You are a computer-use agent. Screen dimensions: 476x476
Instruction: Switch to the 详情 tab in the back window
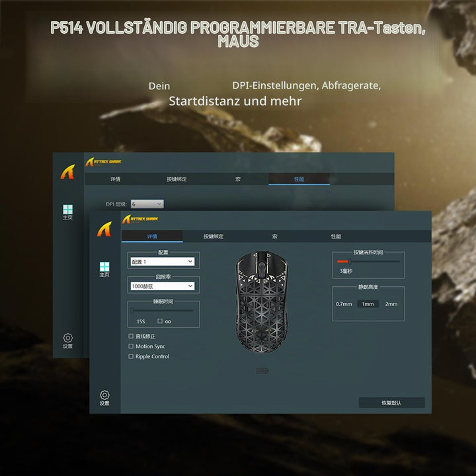tap(115, 179)
